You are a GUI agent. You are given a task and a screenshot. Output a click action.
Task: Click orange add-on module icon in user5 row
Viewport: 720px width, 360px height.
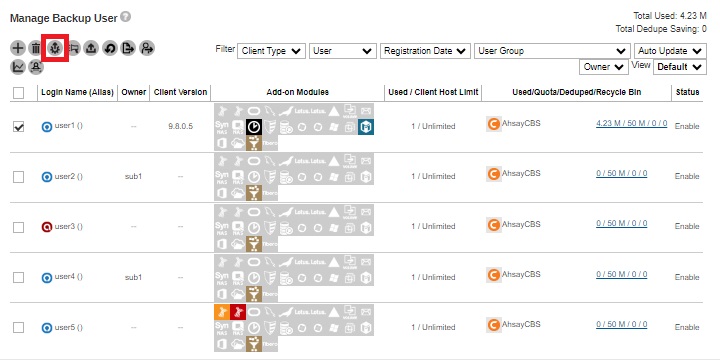pos(222,312)
